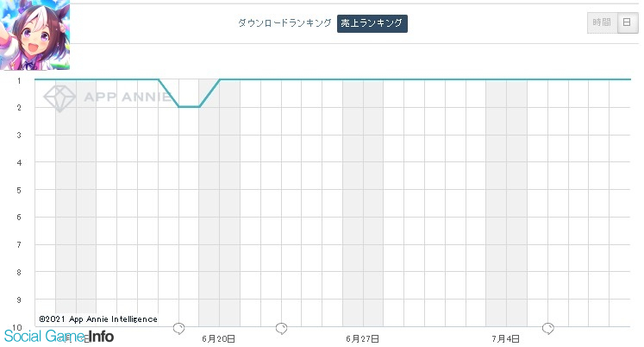Viewport: 644px width, 347px height.
Task: Click rank 5 label on the y-axis
Action: tap(19, 191)
